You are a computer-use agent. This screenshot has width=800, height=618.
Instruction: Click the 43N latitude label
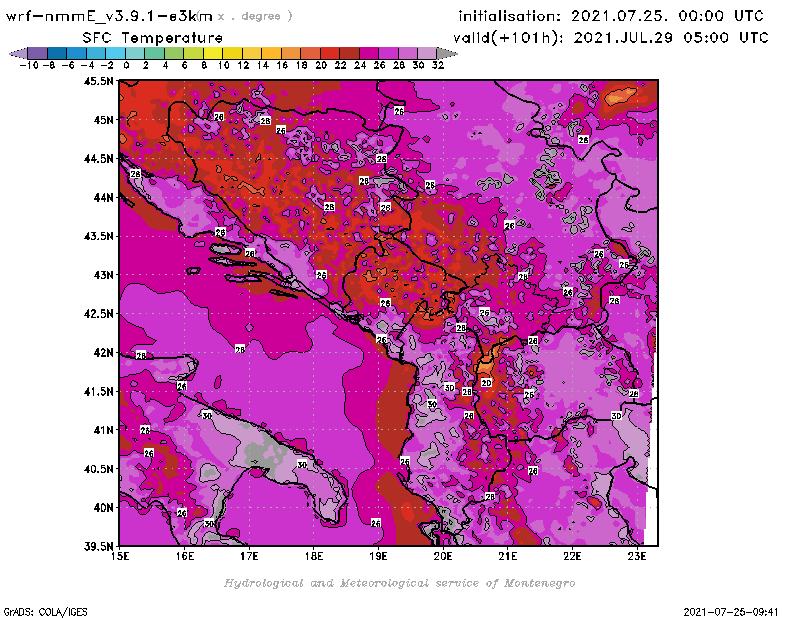tap(104, 275)
